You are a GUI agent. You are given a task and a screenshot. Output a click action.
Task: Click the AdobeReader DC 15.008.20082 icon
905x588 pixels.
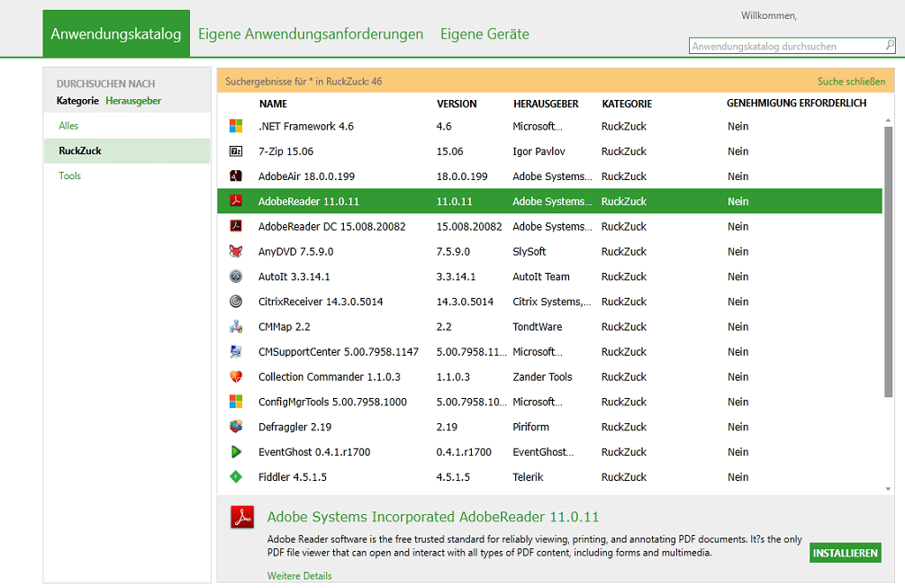tap(236, 226)
